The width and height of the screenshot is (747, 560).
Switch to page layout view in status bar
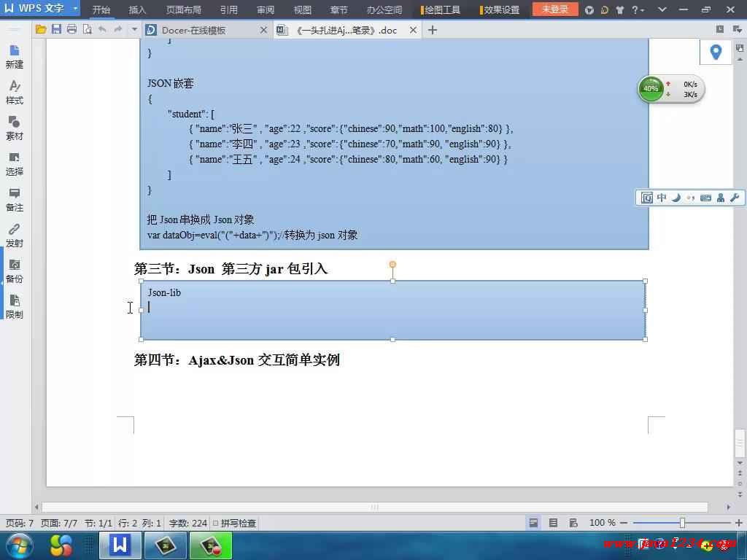pos(533,523)
